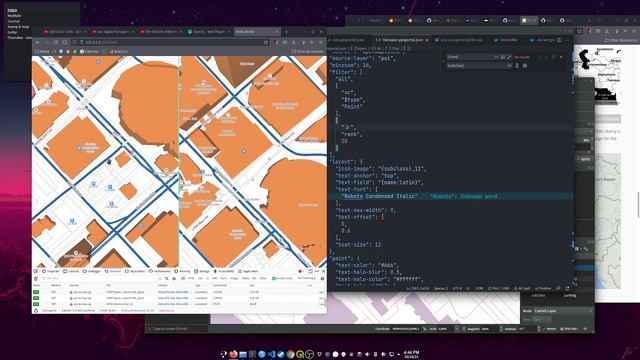Open the Calendar bookmark
The image size is (640, 360).
(89, 51)
